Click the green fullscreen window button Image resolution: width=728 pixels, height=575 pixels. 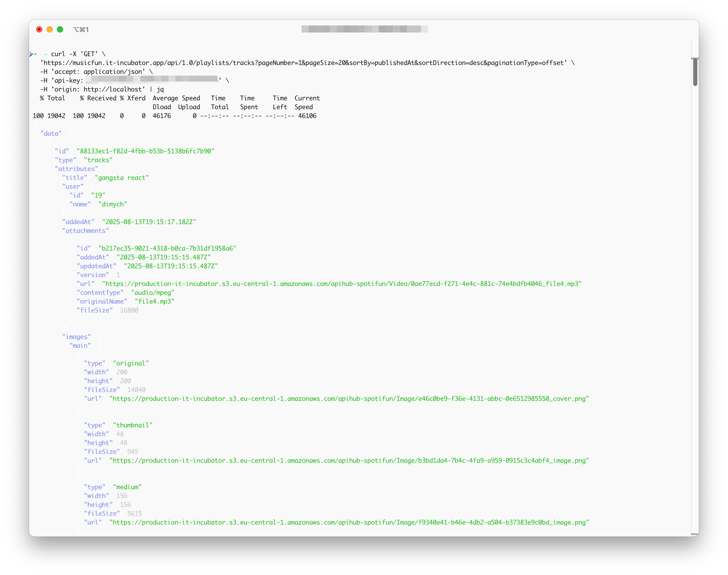[x=60, y=29]
